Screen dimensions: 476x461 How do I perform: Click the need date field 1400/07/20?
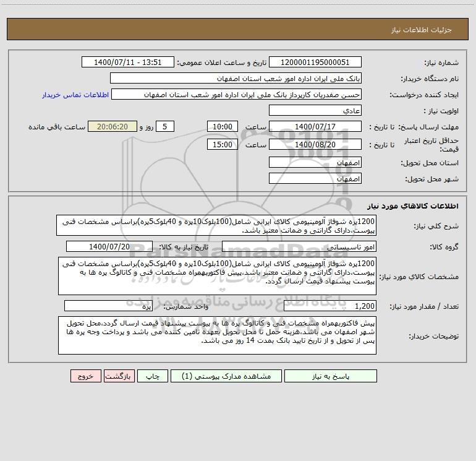coord(109,246)
